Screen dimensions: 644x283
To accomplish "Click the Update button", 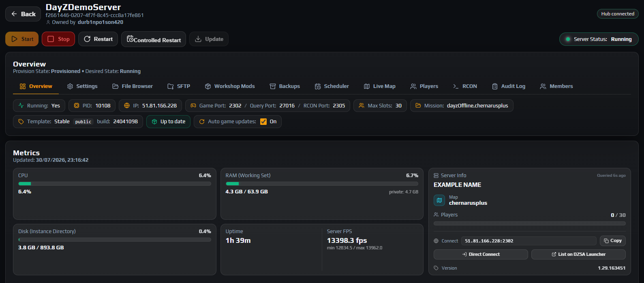I will coord(209,39).
